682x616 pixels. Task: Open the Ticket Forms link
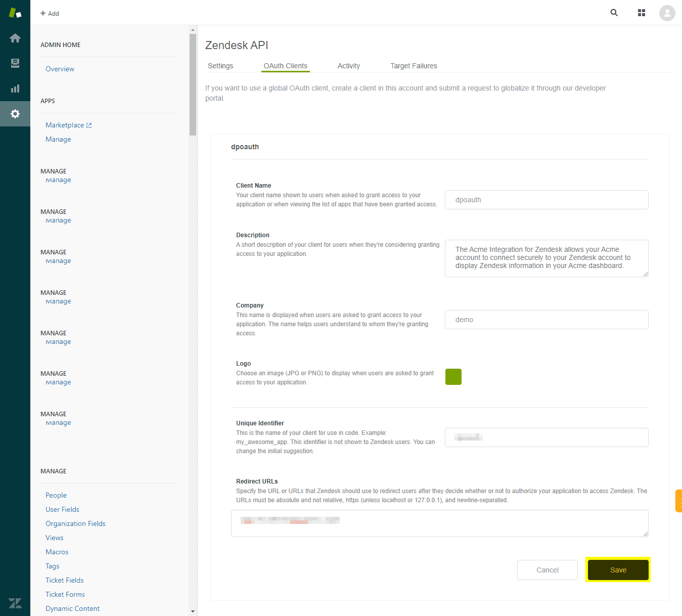click(65, 594)
